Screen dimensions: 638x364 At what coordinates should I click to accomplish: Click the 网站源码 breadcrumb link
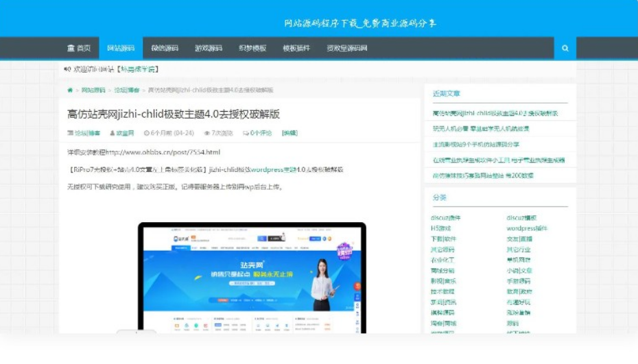pyautogui.click(x=93, y=90)
